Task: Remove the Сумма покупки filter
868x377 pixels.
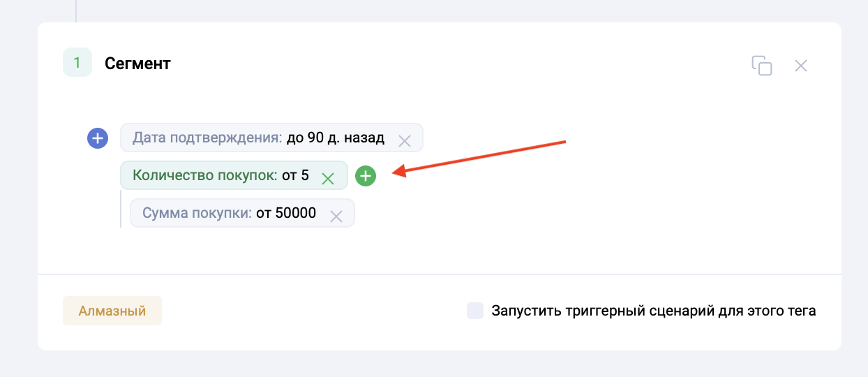Action: [336, 215]
